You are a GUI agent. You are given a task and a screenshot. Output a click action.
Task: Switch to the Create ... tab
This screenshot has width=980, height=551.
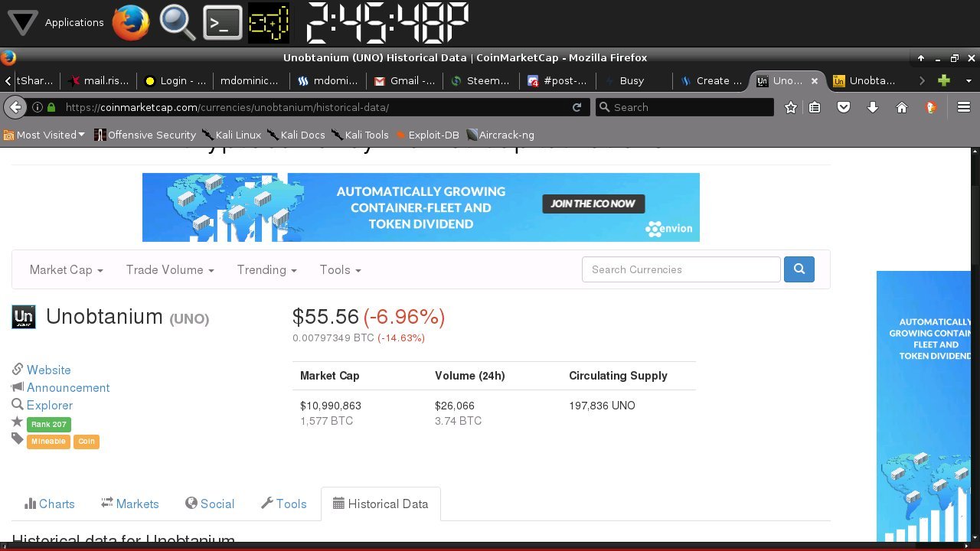tap(710, 80)
